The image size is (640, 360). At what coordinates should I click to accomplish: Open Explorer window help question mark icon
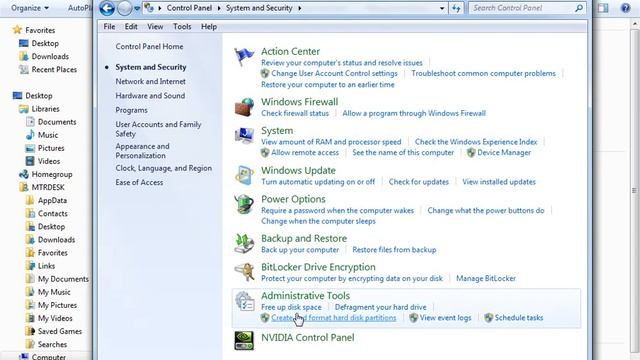(x=625, y=8)
